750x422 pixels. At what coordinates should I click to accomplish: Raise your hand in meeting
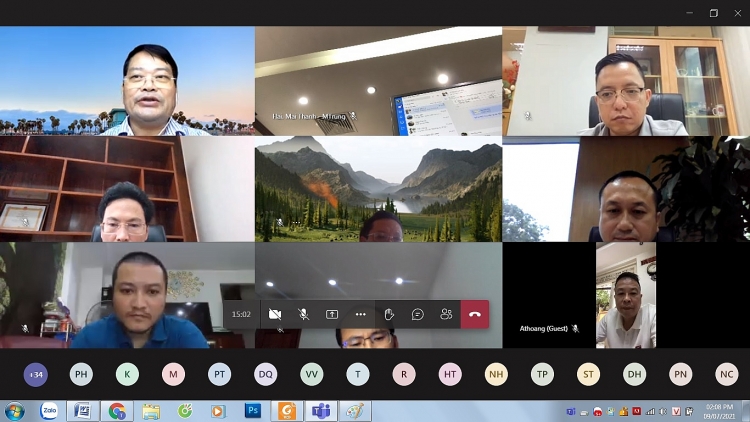pos(389,314)
